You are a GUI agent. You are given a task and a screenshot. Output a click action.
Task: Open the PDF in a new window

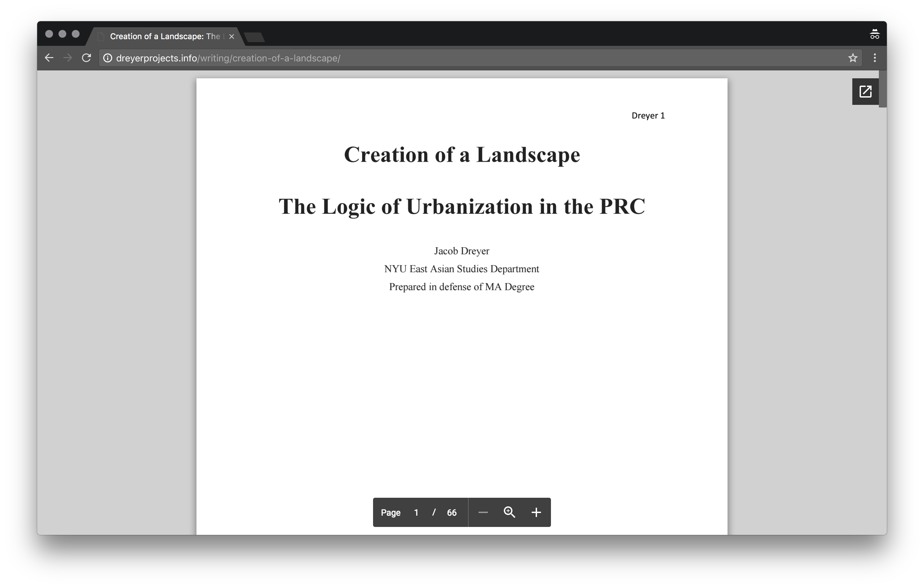click(865, 92)
